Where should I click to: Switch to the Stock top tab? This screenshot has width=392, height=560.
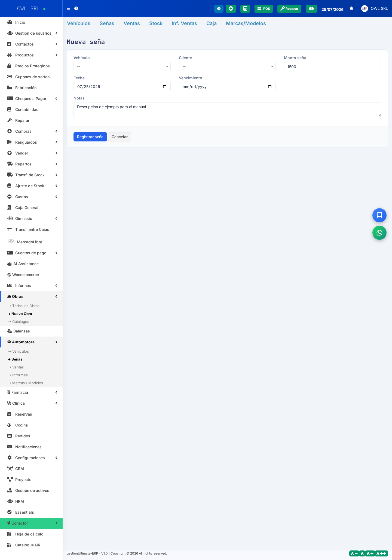(x=156, y=23)
